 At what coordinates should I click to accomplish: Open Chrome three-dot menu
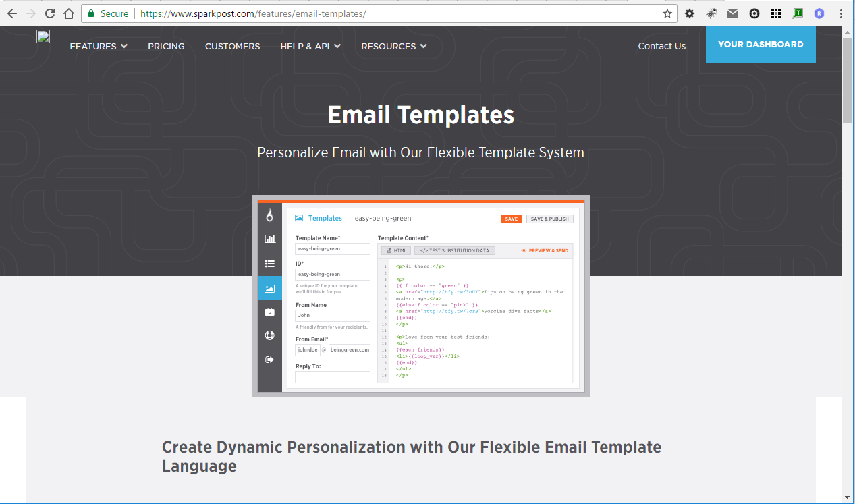[x=841, y=13]
